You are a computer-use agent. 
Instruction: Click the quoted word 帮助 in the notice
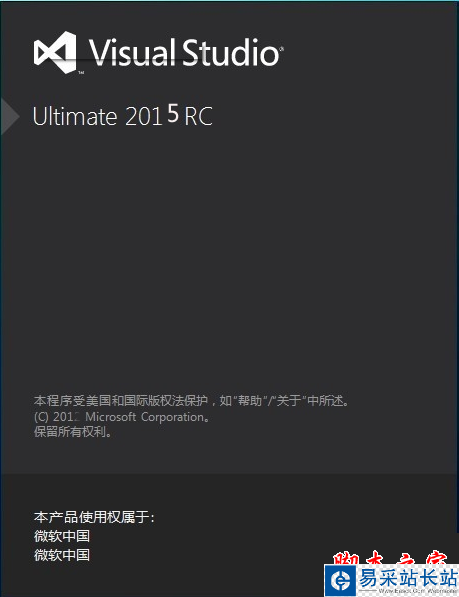point(250,401)
